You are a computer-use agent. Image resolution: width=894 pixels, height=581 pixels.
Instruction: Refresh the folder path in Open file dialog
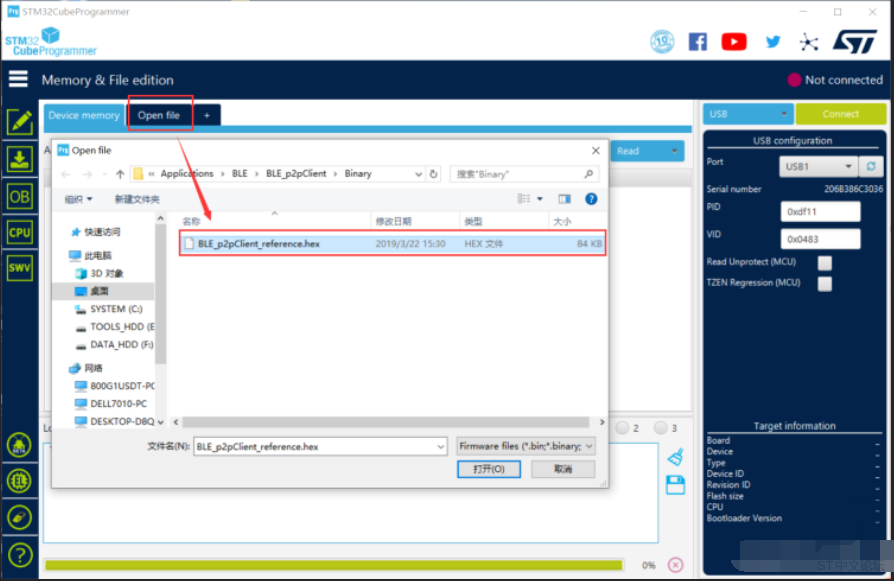point(433,174)
